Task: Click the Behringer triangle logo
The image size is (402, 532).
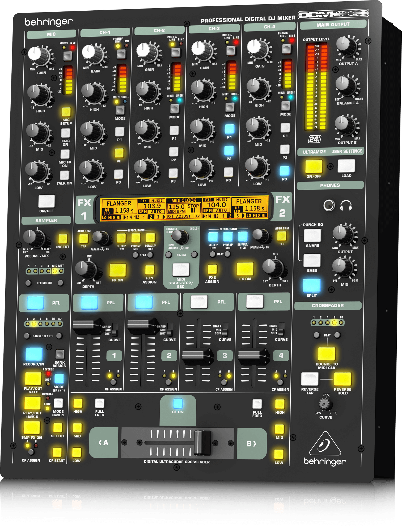Action: (x=325, y=443)
